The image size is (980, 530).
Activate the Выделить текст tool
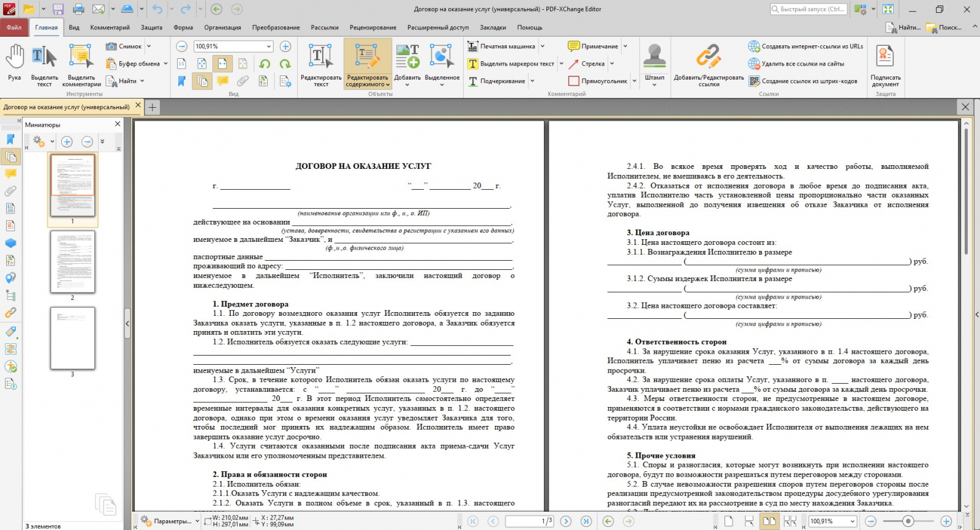coord(44,65)
